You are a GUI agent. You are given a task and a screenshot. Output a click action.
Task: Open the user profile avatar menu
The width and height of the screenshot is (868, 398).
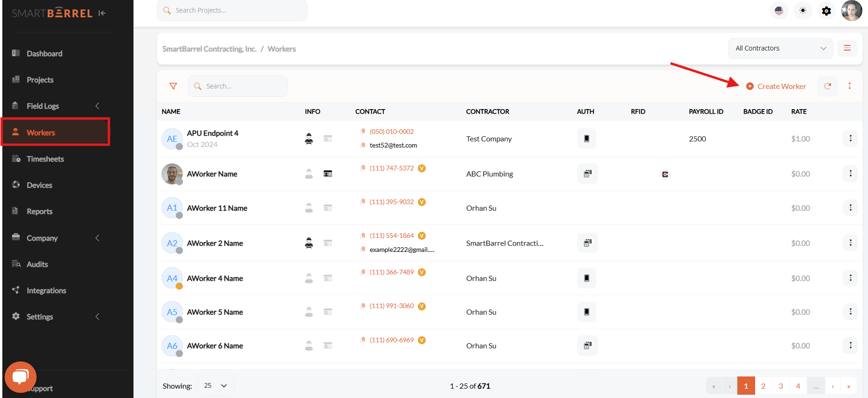(x=852, y=10)
